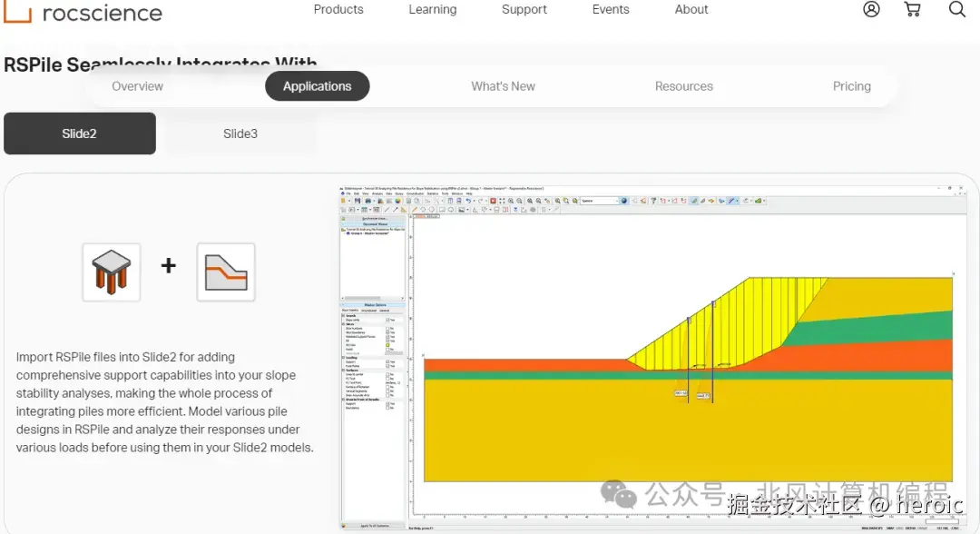The height and width of the screenshot is (534, 980).
Task: Collapse the Display Options panel header
Action: (x=373, y=304)
